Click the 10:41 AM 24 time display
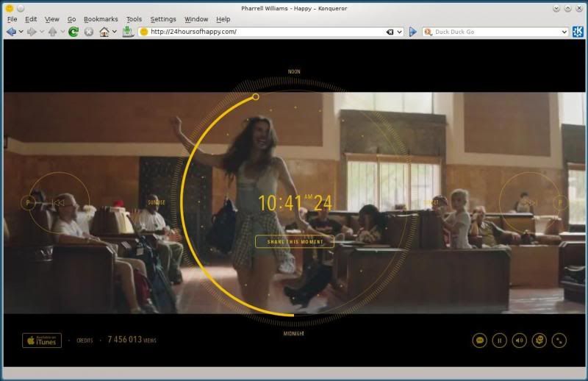 (x=295, y=203)
